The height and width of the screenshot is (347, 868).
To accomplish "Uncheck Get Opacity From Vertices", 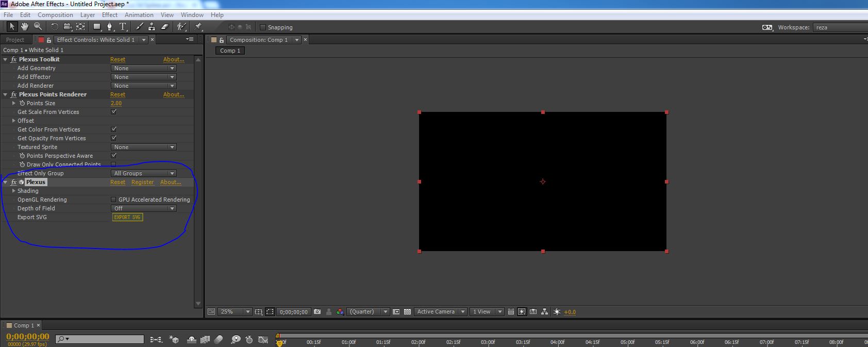I will (x=114, y=138).
